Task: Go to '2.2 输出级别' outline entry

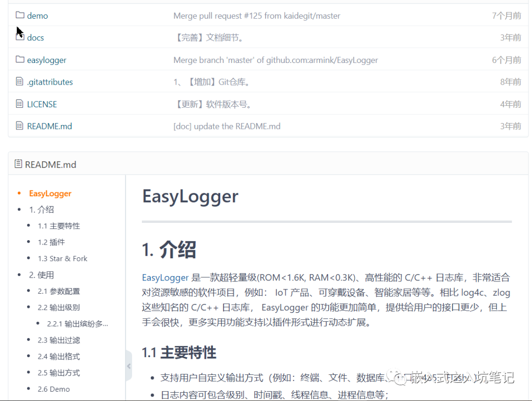Action: tap(59, 308)
